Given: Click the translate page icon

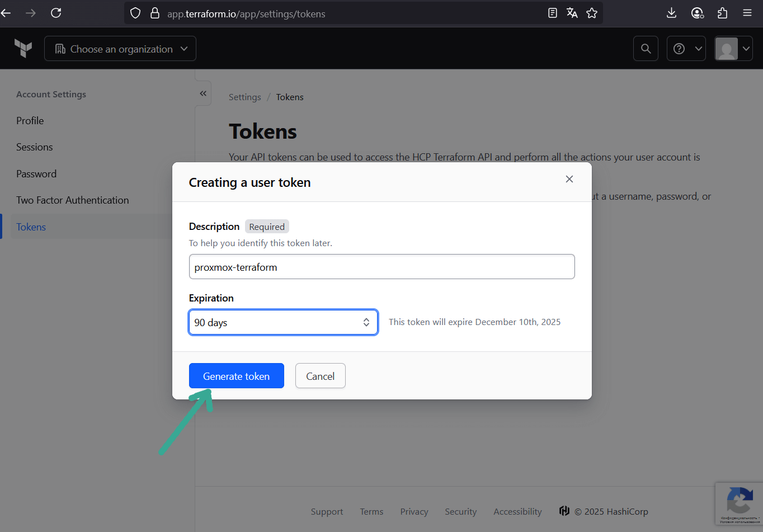Looking at the screenshot, I should click(572, 13).
